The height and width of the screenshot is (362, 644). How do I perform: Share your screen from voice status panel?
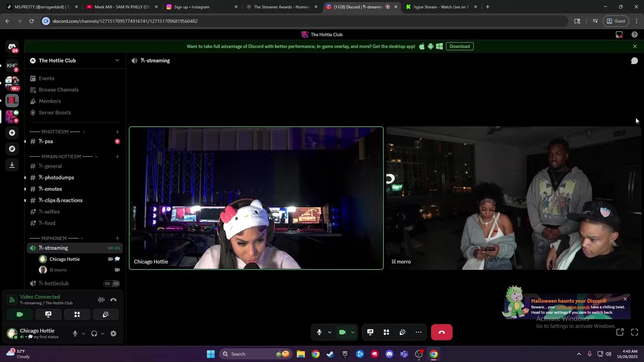[48, 314]
